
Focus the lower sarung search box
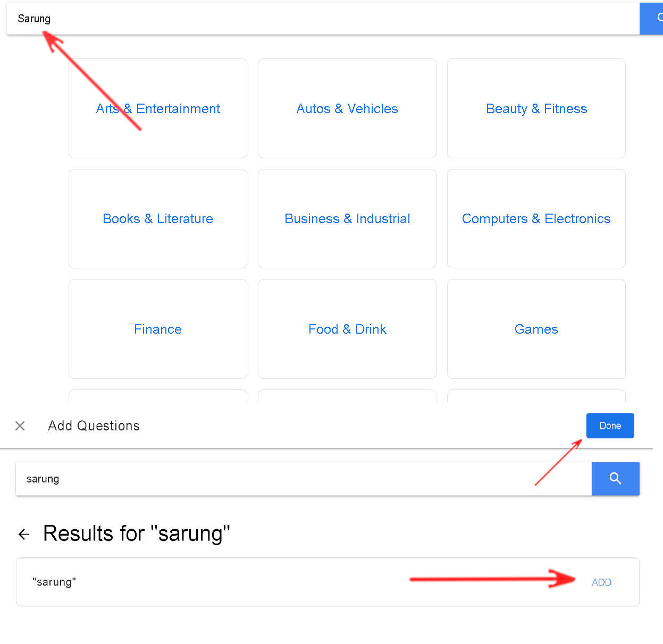[x=304, y=479]
